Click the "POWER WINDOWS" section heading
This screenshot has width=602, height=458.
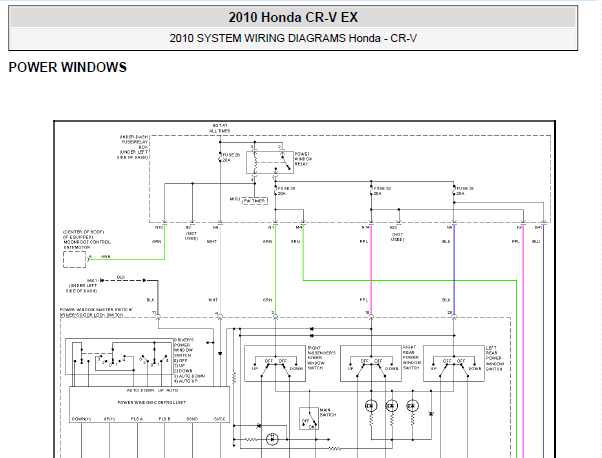68,67
